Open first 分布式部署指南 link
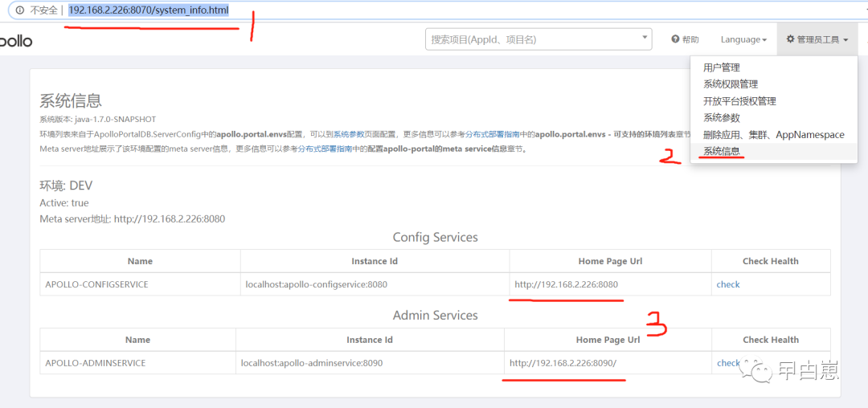 pyautogui.click(x=492, y=134)
